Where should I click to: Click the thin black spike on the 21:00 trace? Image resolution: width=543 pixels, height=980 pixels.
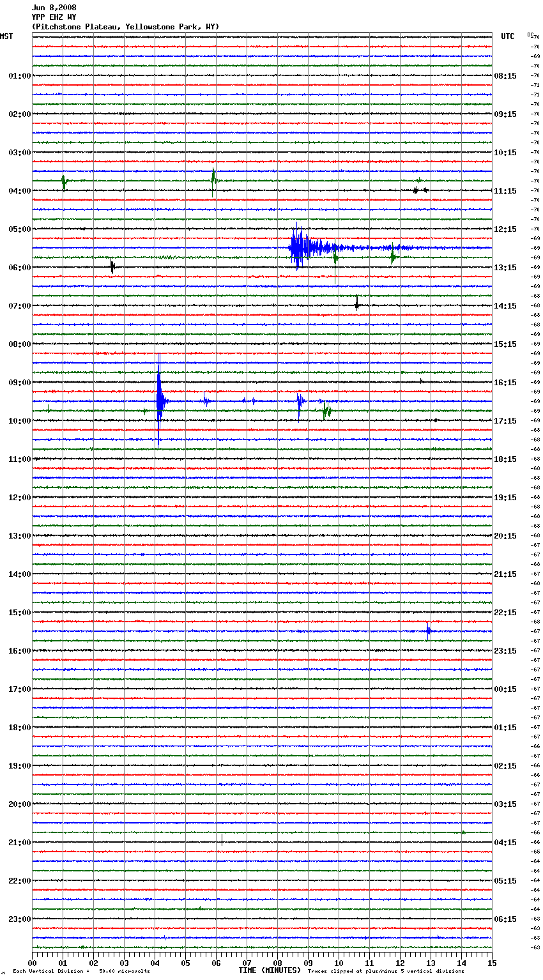point(222,839)
